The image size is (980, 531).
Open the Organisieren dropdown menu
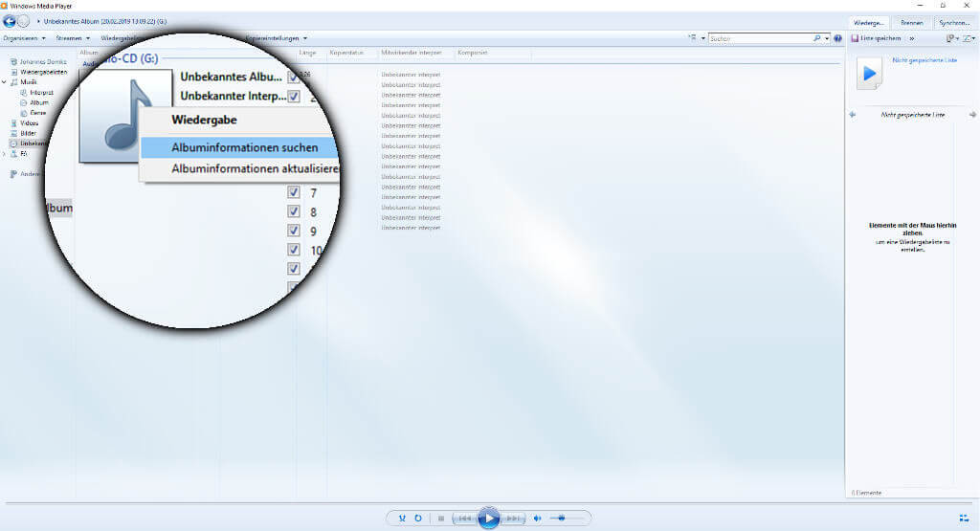[x=24, y=38]
